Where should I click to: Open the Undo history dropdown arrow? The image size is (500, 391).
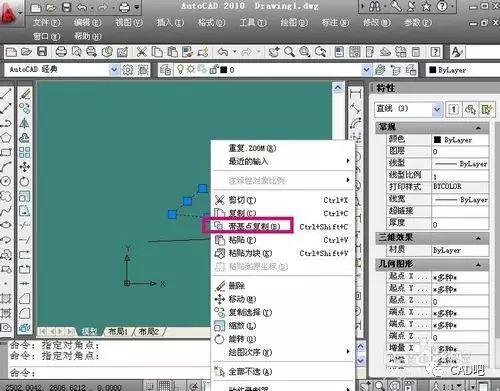click(235, 52)
